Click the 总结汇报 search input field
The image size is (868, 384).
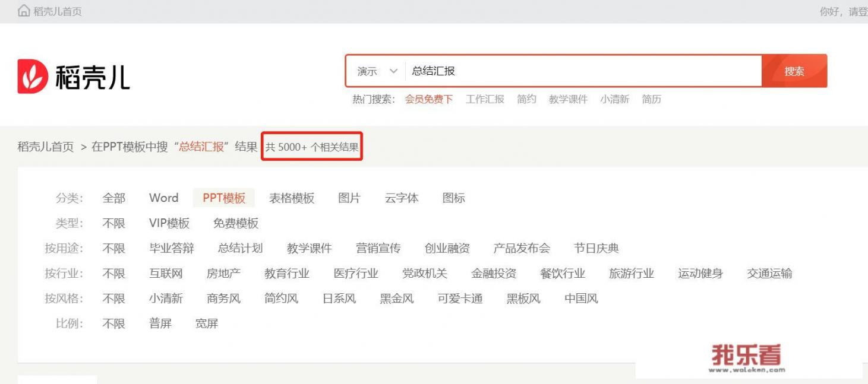[583, 71]
